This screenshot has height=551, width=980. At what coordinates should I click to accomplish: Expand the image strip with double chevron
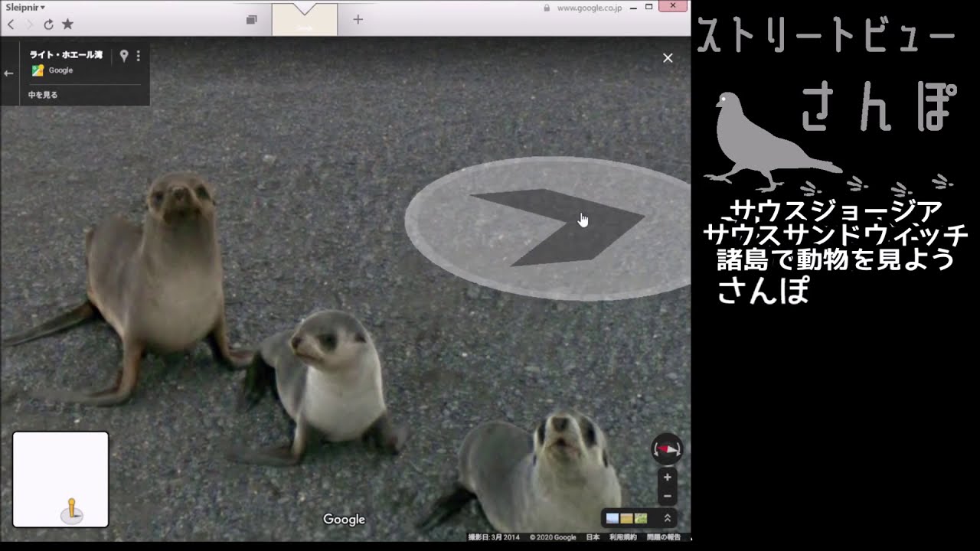667,518
